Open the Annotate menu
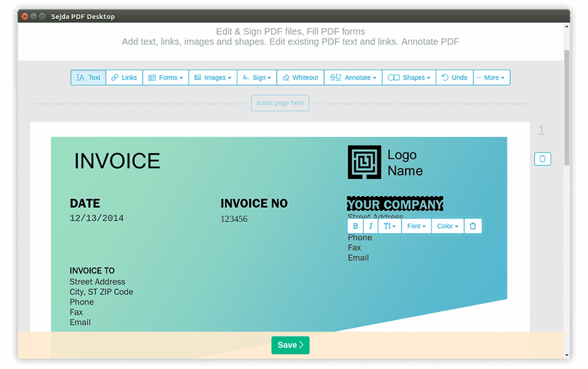The height and width of the screenshot is (369, 588). click(353, 77)
